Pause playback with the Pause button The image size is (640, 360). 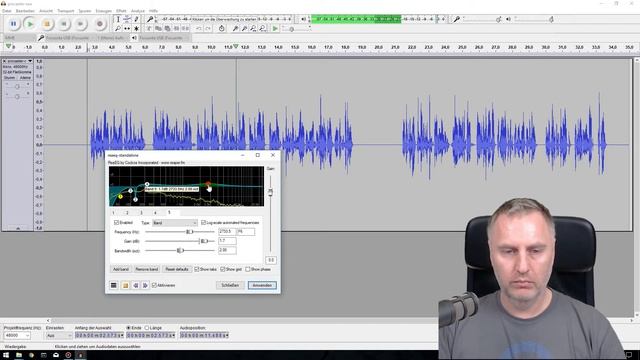coord(13,24)
